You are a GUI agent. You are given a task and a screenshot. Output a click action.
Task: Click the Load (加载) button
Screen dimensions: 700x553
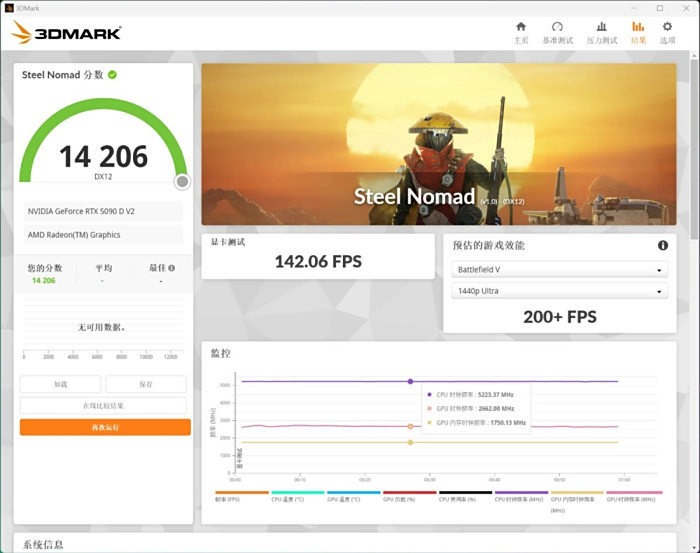60,384
